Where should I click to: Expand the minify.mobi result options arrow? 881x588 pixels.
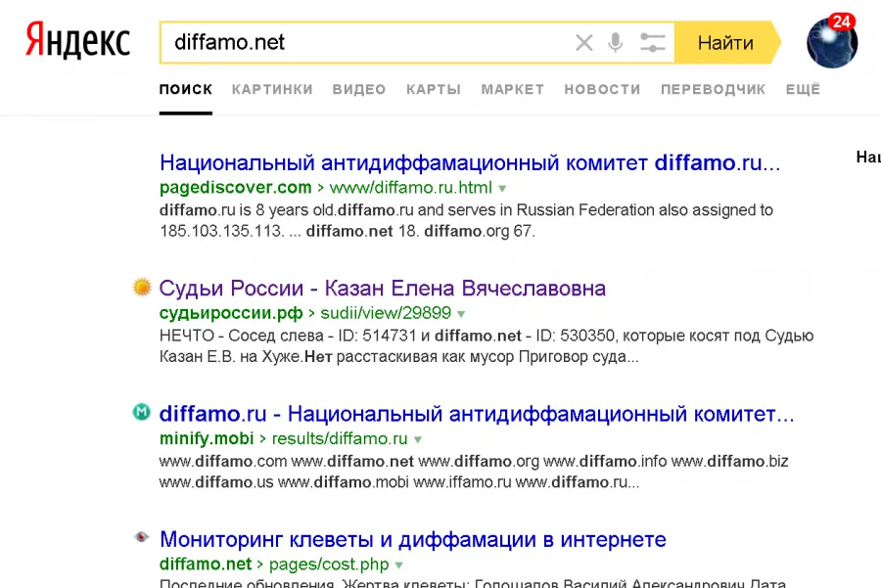[417, 439]
